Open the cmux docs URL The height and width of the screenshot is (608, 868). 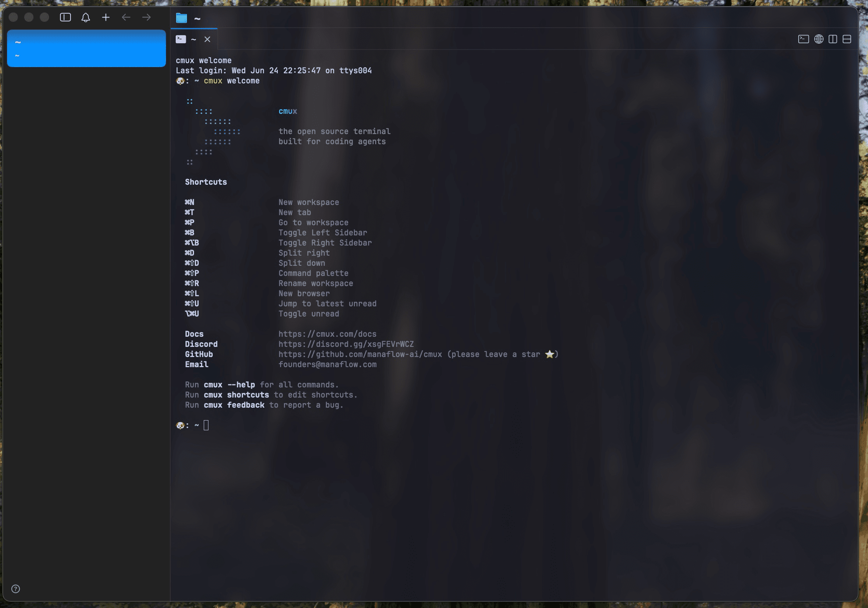coord(327,334)
